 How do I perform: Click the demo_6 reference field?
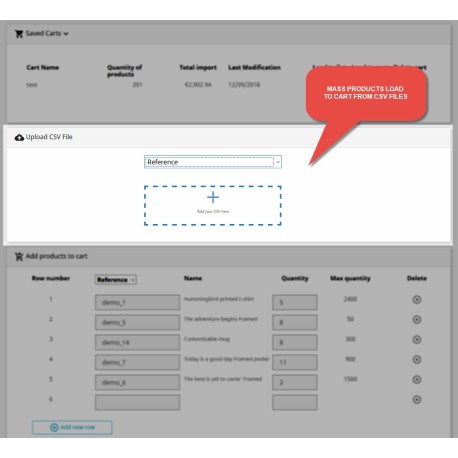tap(137, 382)
